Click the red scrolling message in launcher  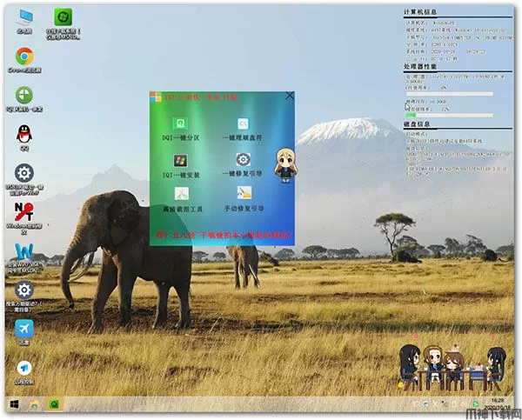(x=224, y=235)
